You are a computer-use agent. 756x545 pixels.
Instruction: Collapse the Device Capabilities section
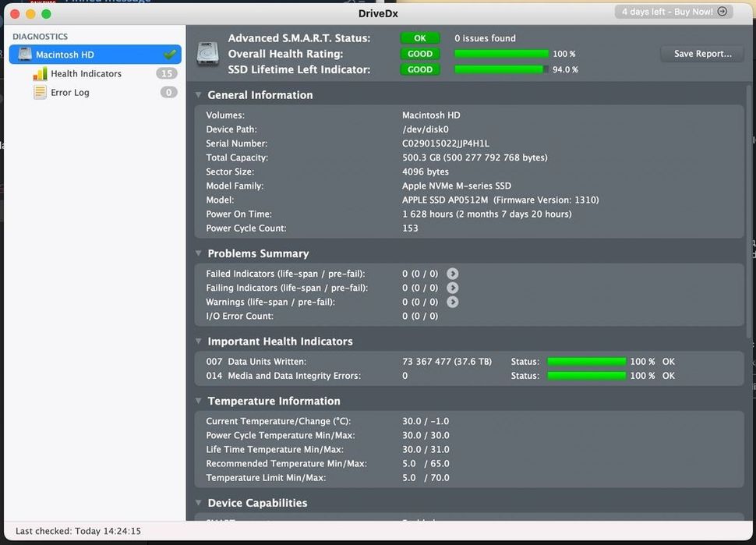pyautogui.click(x=198, y=503)
